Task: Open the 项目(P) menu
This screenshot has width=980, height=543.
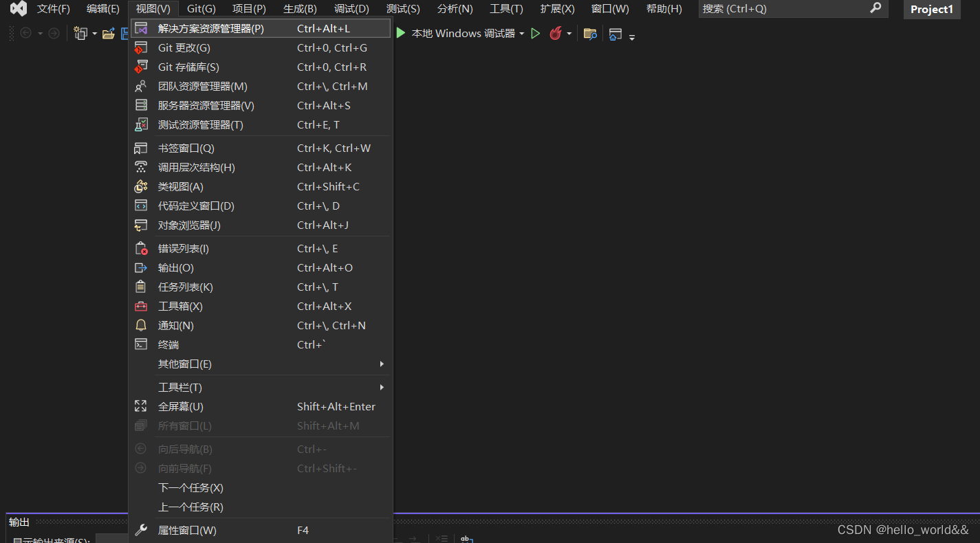Action: tap(249, 9)
